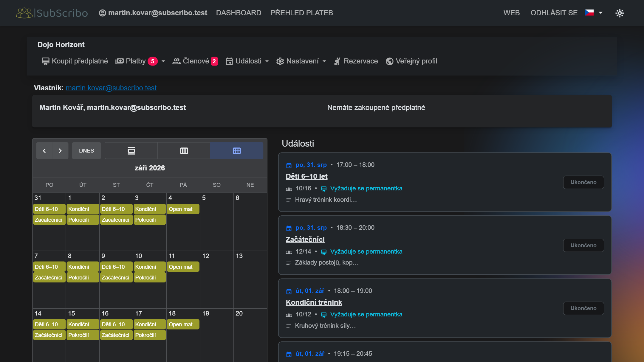644x362 pixels.
Task: Open Děti 6–10 event on day 31
Action: tap(49, 209)
